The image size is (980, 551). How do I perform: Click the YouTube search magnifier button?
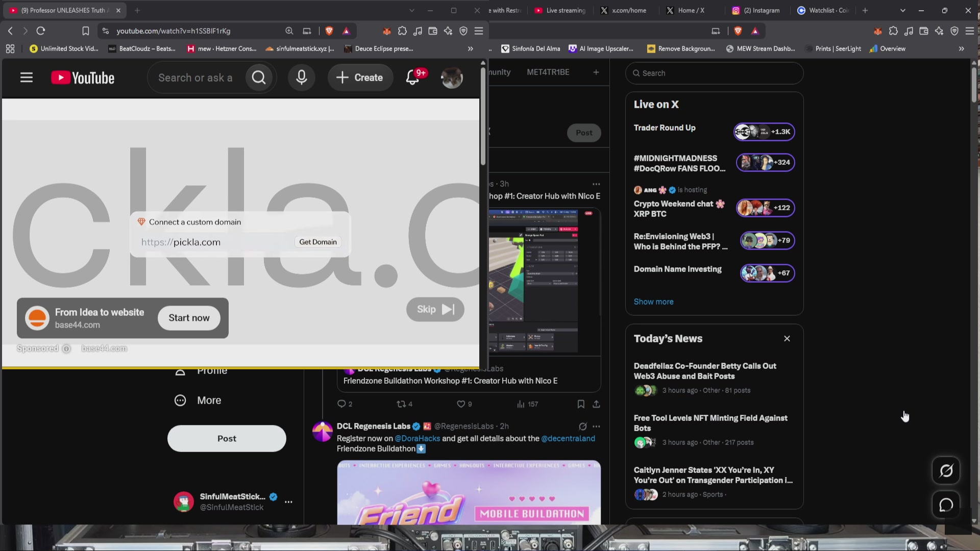click(259, 78)
